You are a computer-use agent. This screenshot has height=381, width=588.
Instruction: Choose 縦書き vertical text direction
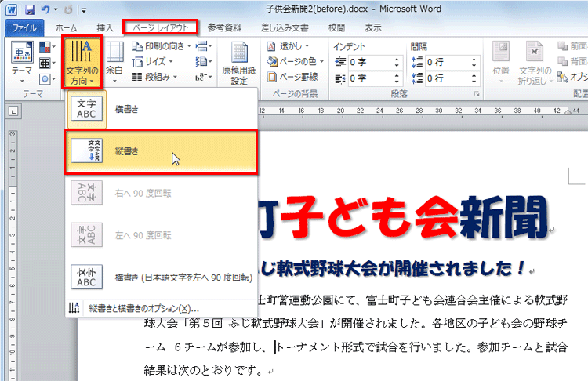[161, 151]
